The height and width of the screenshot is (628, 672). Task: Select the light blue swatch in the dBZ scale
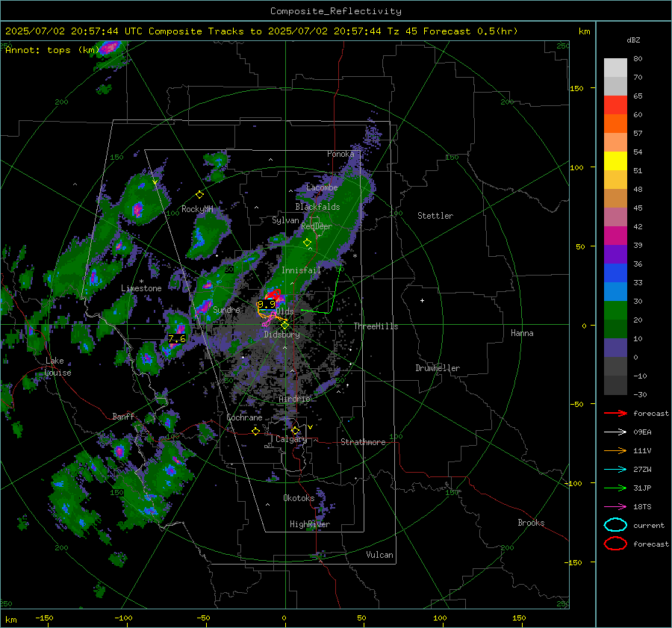click(x=615, y=292)
